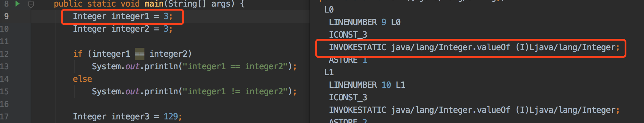This screenshot has width=644, height=123.
Task: Click the number 129 literal
Action: click(x=171, y=117)
